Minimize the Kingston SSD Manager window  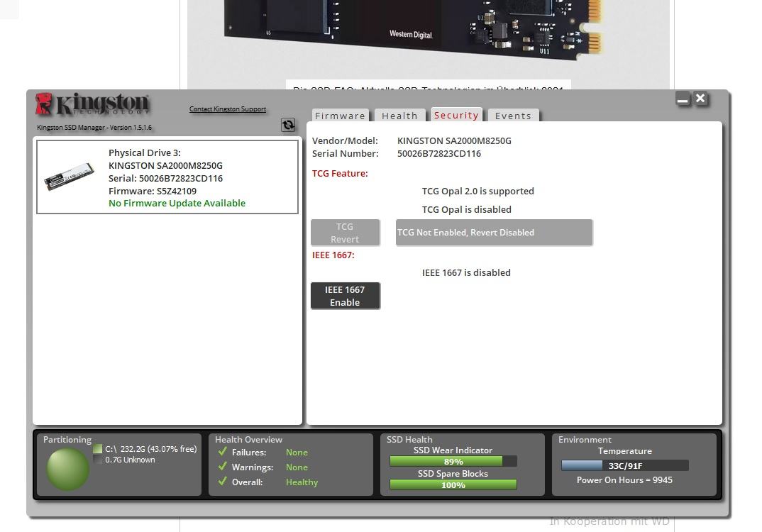683,99
